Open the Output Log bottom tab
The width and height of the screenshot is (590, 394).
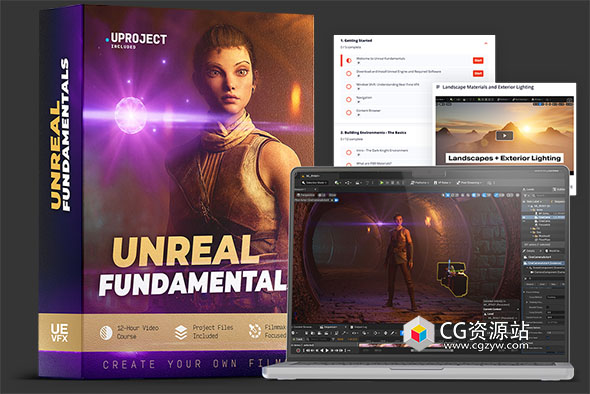(359, 327)
